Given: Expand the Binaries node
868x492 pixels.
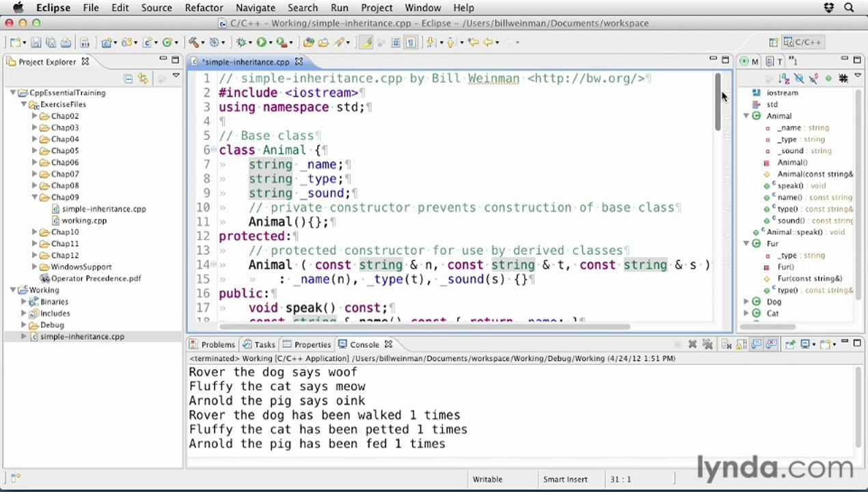Looking at the screenshot, I should tap(24, 301).
